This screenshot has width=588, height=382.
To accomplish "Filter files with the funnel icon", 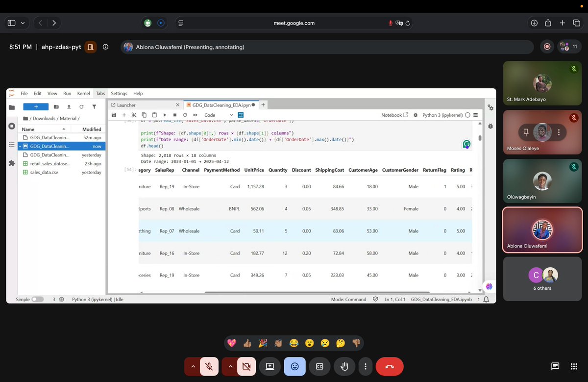I will tap(94, 106).
